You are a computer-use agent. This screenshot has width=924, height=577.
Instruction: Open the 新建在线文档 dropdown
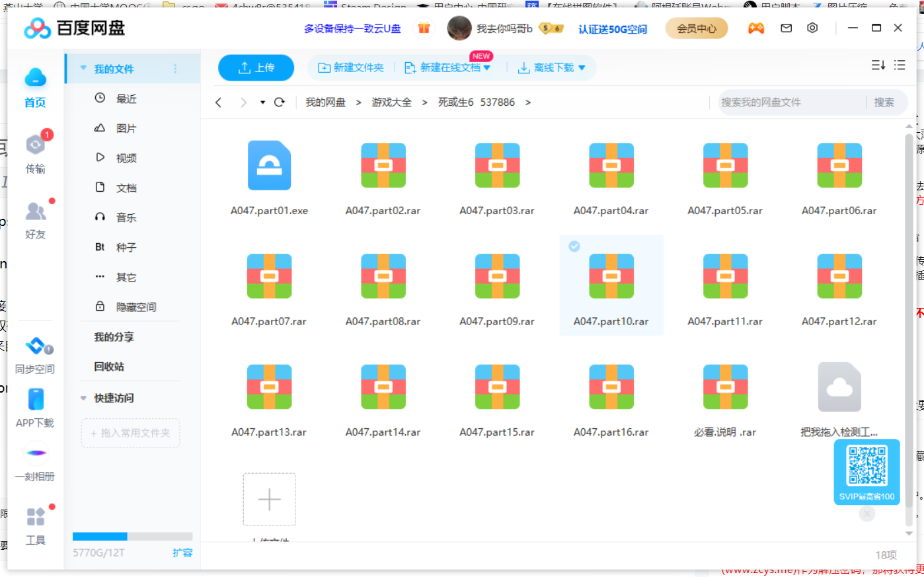(486, 67)
